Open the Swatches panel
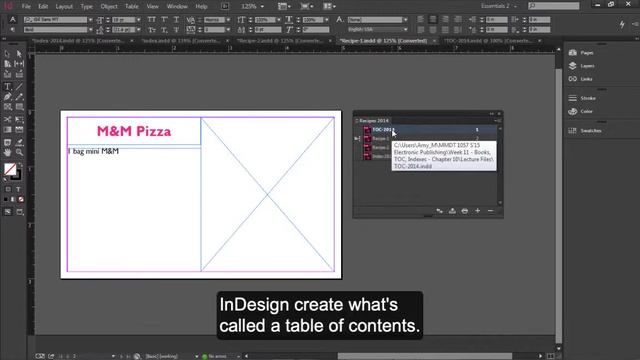Screen dimensions: 640x360 585,131
